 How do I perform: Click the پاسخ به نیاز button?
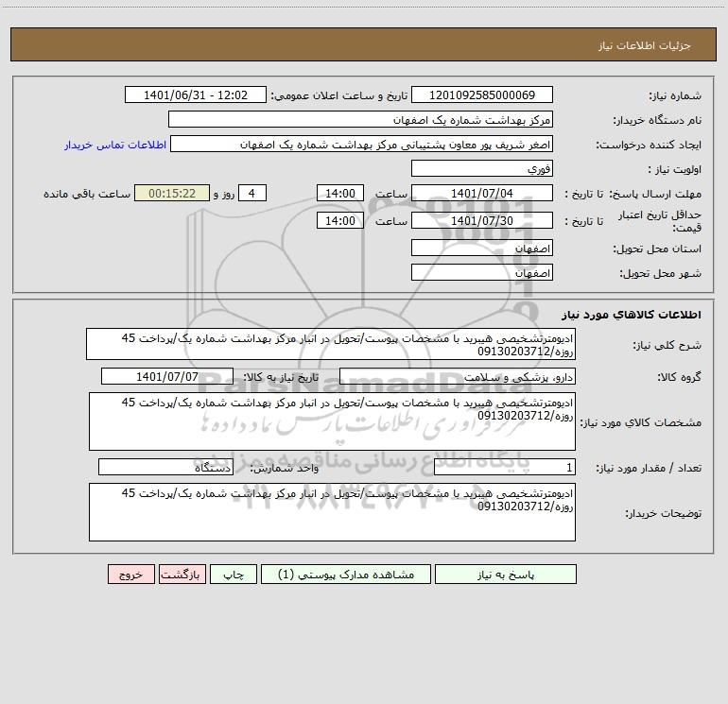505,574
